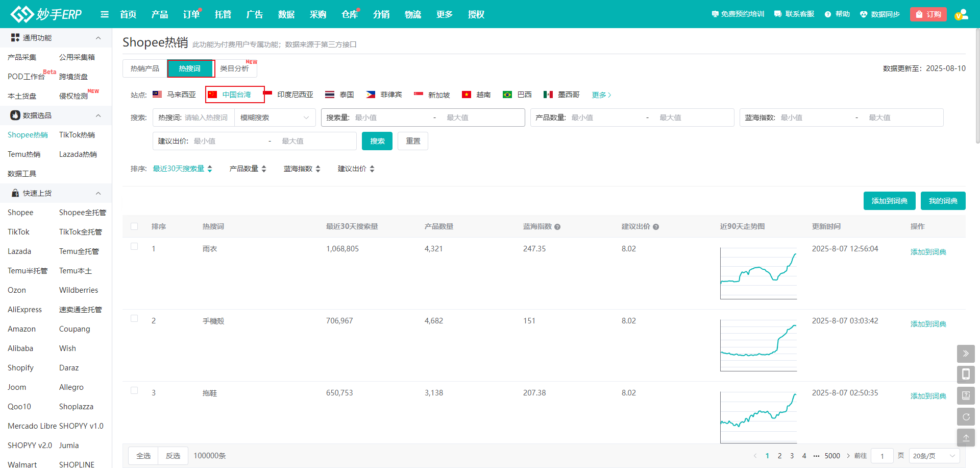Open the 模糊搜索 match type dropdown

275,118
